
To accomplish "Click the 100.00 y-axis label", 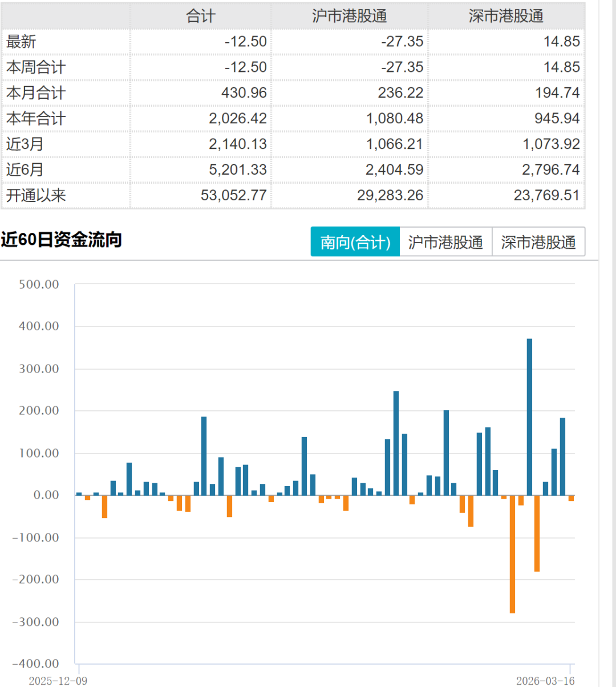I will [x=39, y=453].
